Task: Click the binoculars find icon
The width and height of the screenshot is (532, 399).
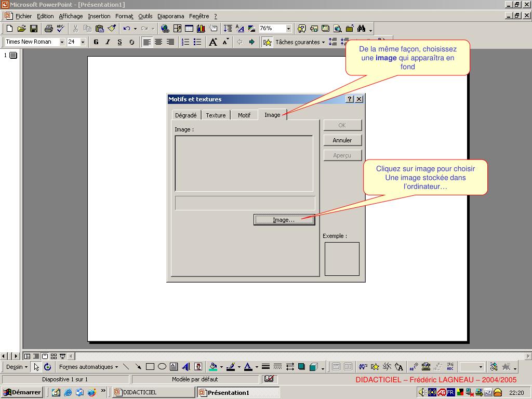Action: click(362, 29)
